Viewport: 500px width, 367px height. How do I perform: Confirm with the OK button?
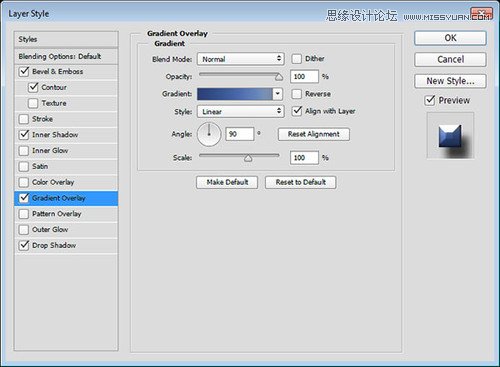pos(450,38)
